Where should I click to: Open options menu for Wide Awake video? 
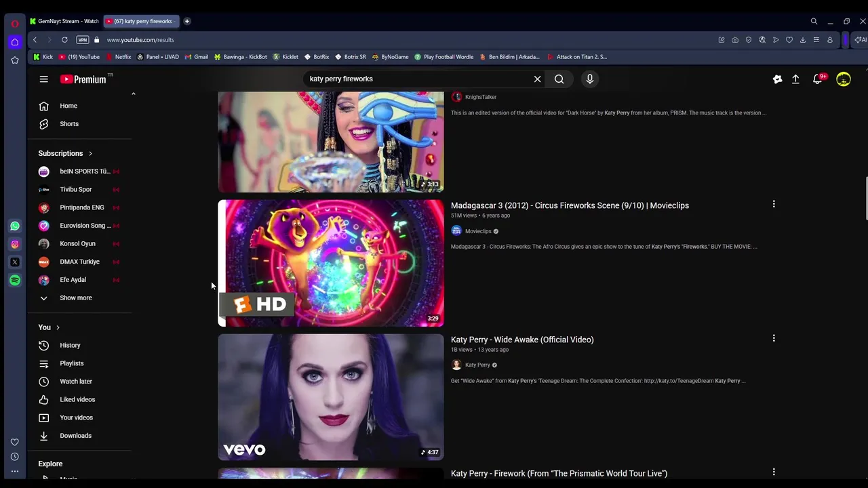point(774,338)
